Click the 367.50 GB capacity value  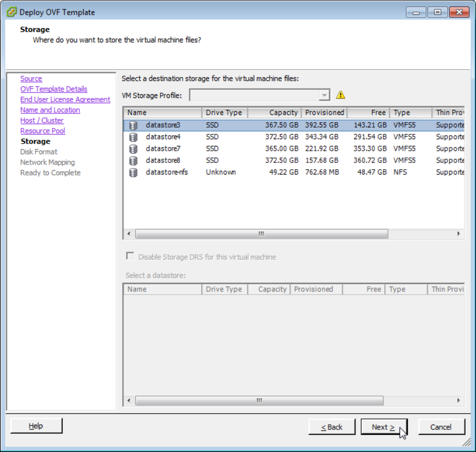pos(282,125)
